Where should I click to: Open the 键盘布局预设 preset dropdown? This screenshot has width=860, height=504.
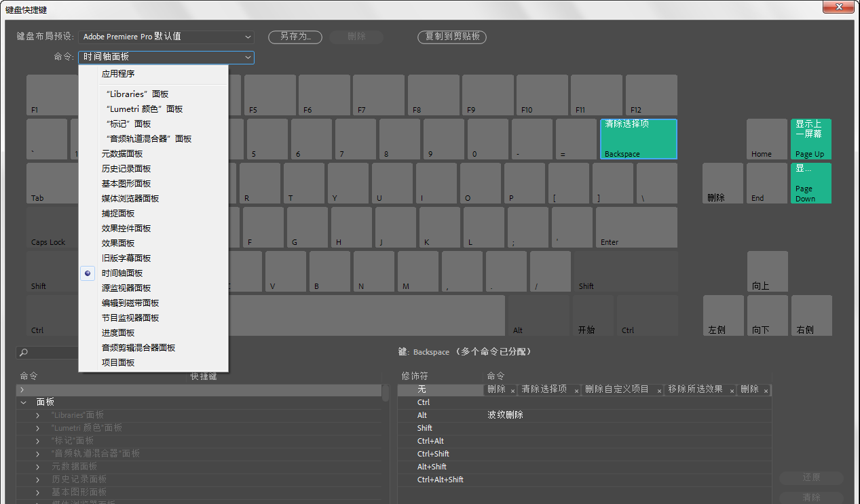point(166,37)
